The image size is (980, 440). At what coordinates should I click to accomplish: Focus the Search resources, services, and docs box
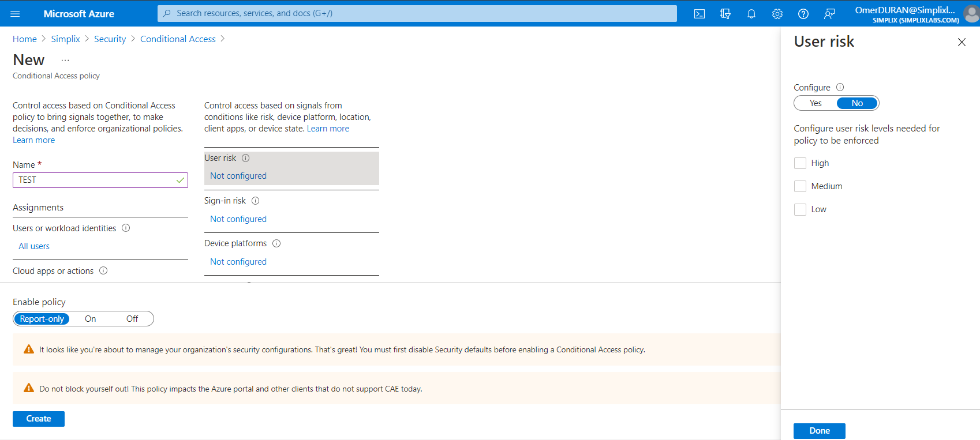click(417, 13)
